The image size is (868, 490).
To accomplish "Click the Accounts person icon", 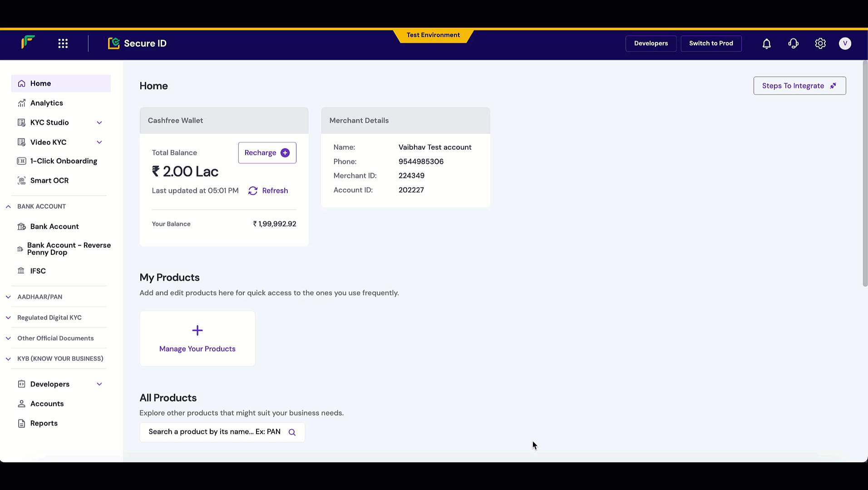I will [21, 404].
